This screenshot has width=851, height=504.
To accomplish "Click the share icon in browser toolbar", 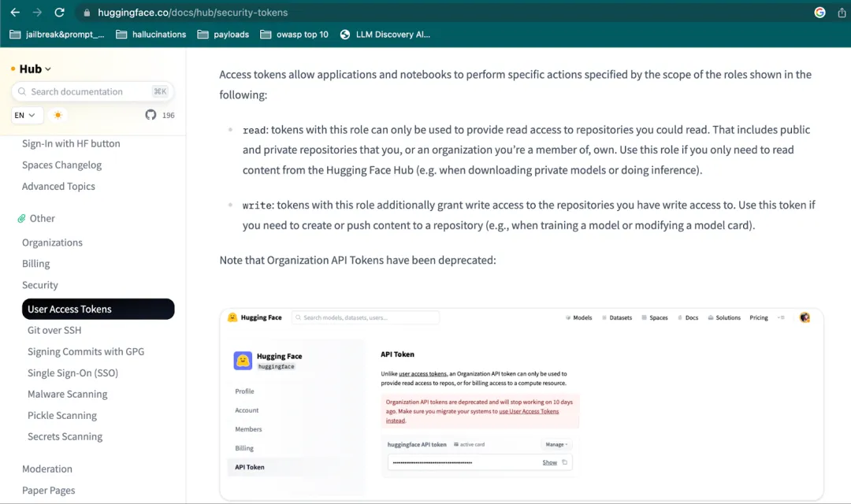I will tap(842, 13).
